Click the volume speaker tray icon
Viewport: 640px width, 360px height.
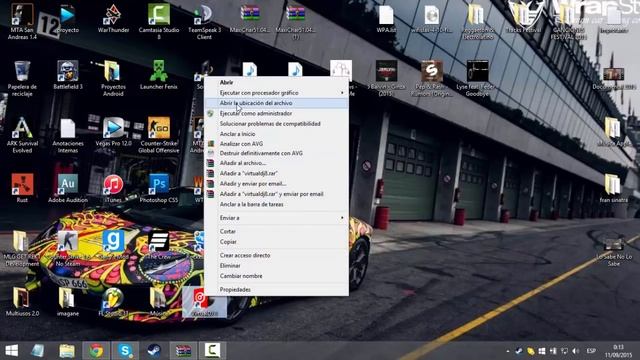576,351
